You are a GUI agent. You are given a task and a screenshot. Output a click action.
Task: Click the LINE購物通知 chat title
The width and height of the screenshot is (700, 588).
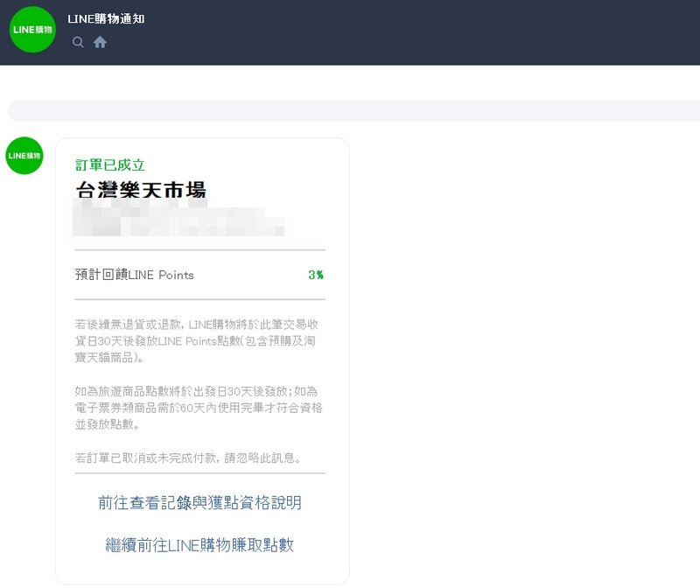point(106,18)
